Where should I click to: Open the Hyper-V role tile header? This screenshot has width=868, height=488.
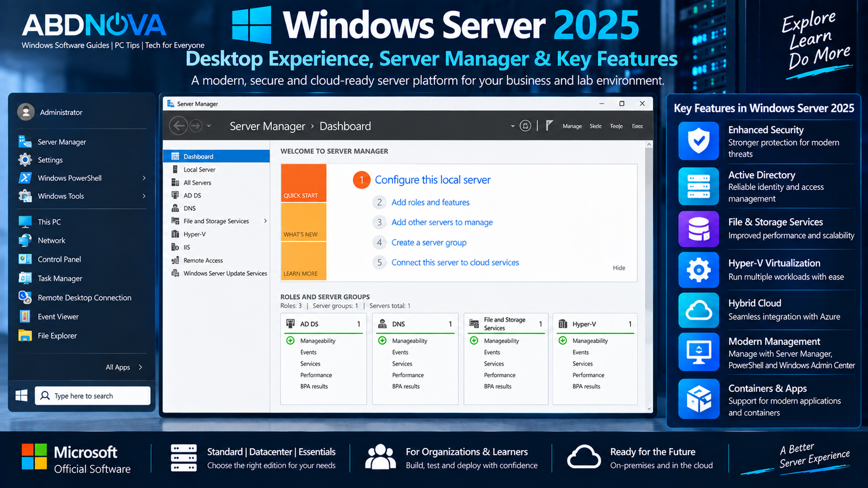(x=595, y=324)
